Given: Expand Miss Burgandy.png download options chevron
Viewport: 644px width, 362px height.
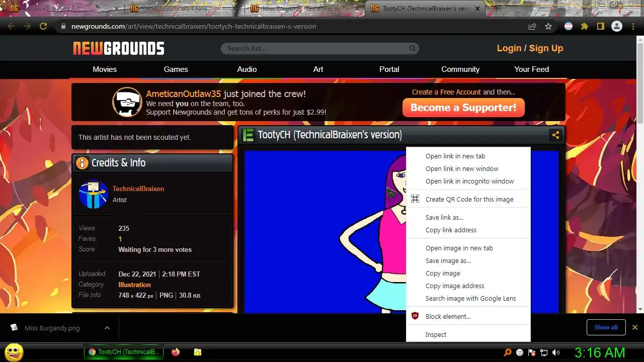Looking at the screenshot, I should 107,328.
